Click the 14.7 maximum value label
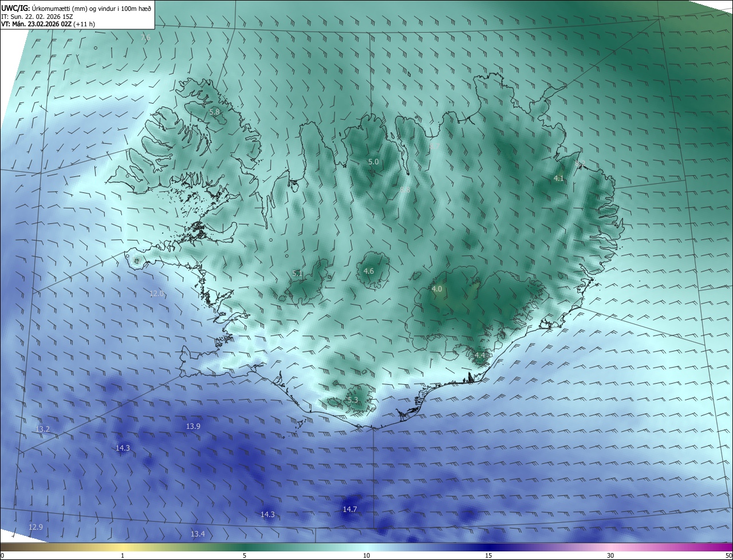 (x=350, y=509)
